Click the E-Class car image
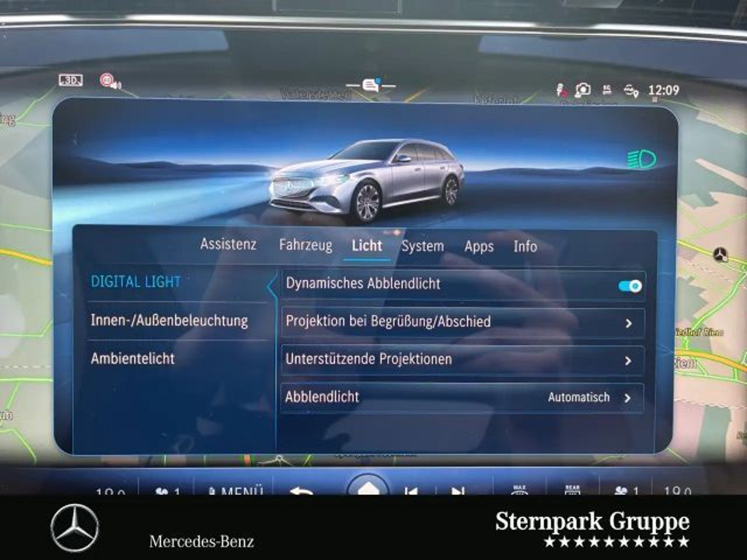Screen dimensions: 747x560 click(x=367, y=179)
